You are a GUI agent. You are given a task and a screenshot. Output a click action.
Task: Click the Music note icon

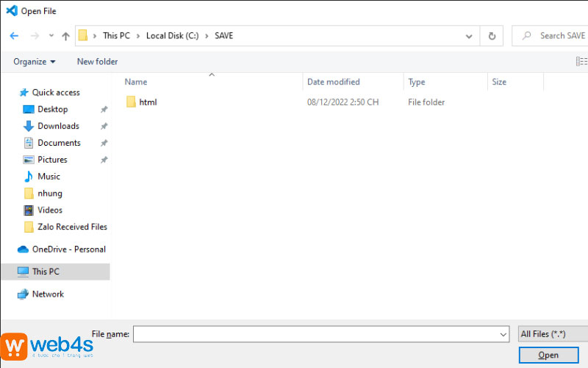tap(29, 177)
